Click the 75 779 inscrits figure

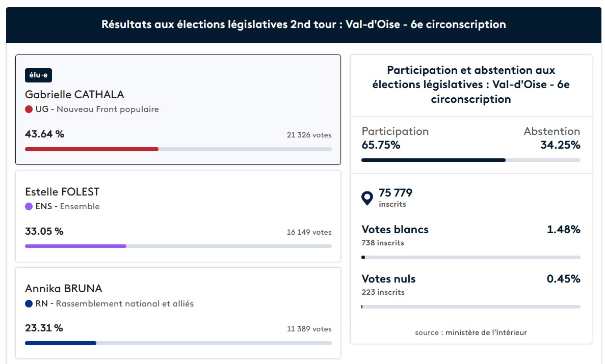click(x=396, y=193)
